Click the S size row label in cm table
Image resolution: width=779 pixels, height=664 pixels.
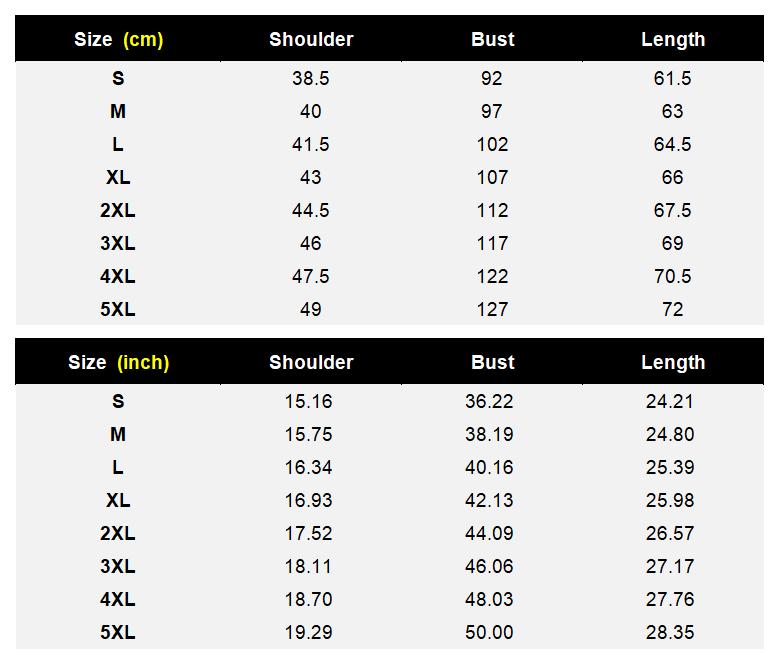[x=118, y=79]
